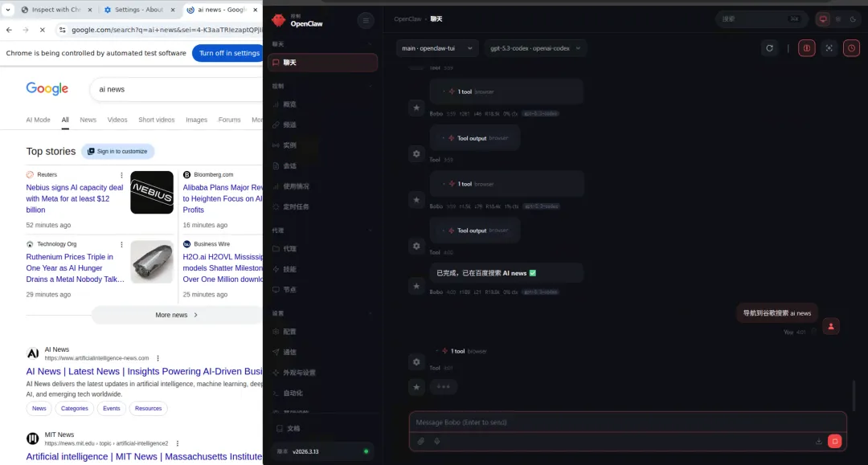Click the paperclip attach file icon

tap(420, 441)
